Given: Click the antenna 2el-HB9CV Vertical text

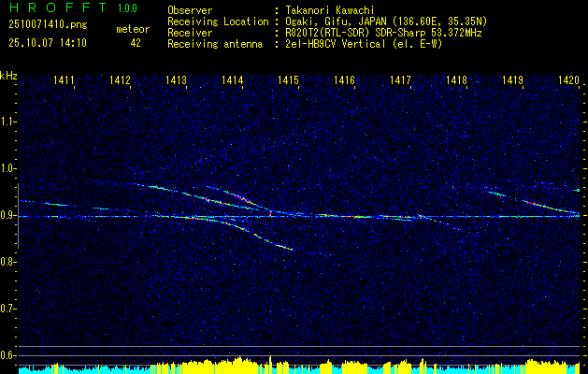Looking at the screenshot, I should pos(335,44).
